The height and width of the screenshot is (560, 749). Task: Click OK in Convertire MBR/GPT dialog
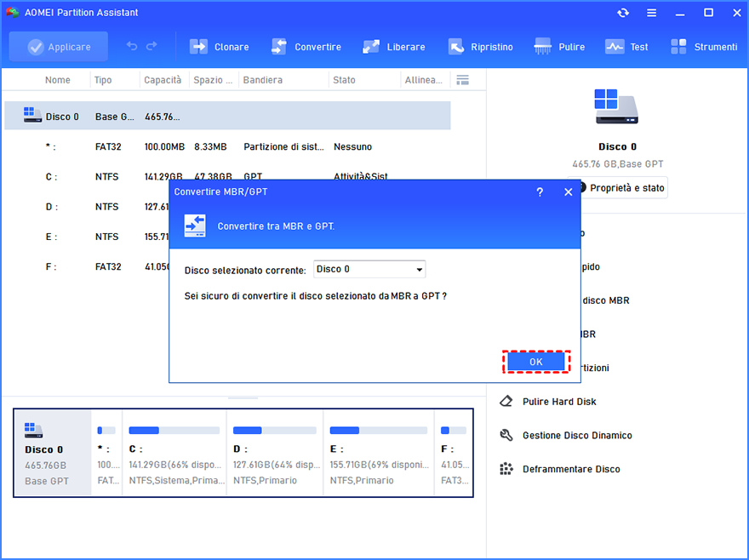536,362
